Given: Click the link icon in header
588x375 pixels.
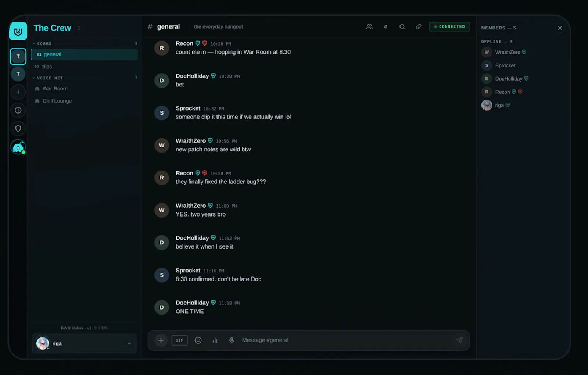Looking at the screenshot, I should click(418, 27).
